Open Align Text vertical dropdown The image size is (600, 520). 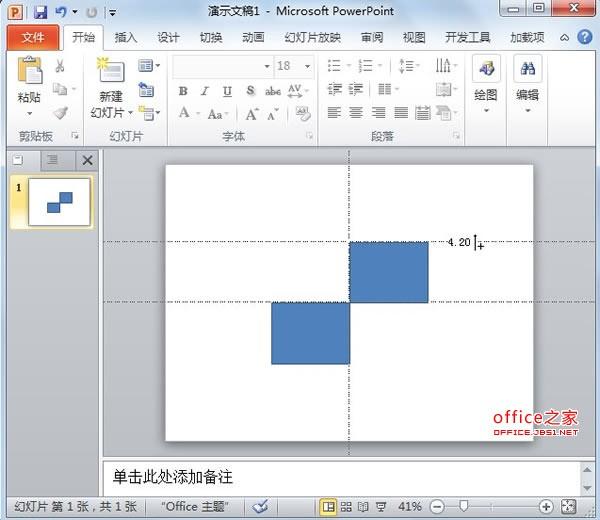(x=447, y=90)
